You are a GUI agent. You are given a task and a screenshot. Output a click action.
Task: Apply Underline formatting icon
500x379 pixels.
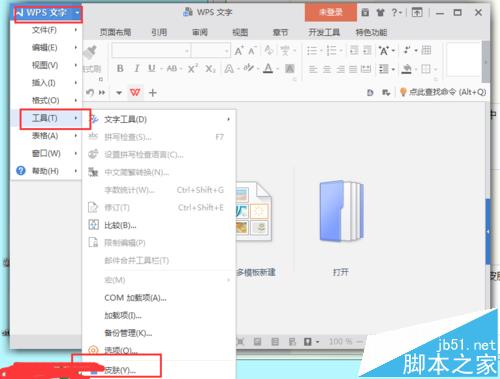pyautogui.click(x=152, y=69)
